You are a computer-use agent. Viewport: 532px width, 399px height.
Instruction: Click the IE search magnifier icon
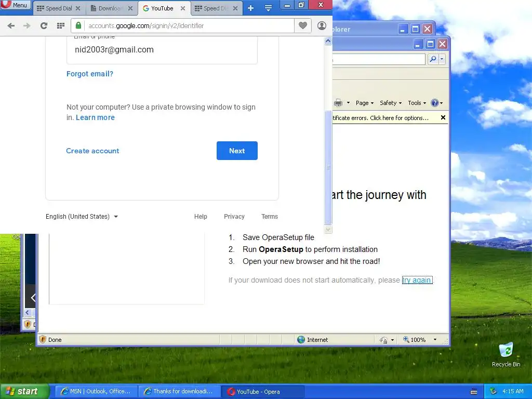point(433,59)
